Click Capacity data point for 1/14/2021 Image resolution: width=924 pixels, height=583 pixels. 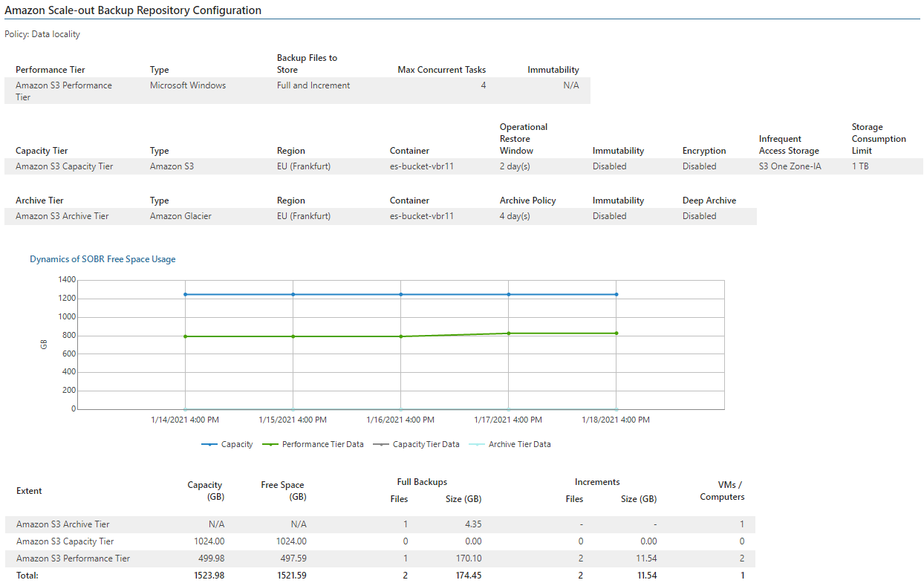tap(185, 295)
